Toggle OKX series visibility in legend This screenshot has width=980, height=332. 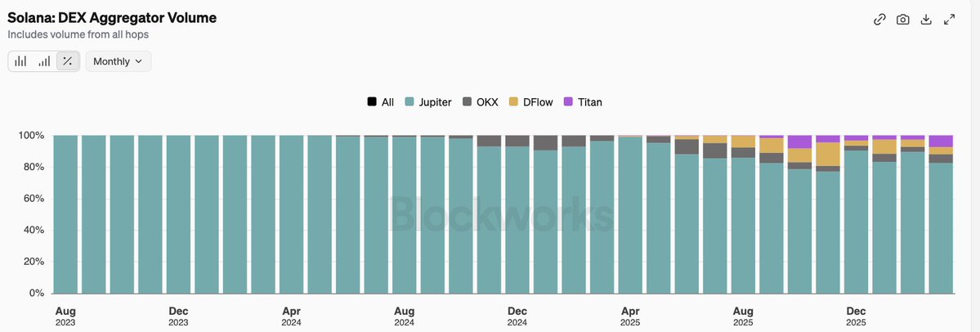[484, 102]
